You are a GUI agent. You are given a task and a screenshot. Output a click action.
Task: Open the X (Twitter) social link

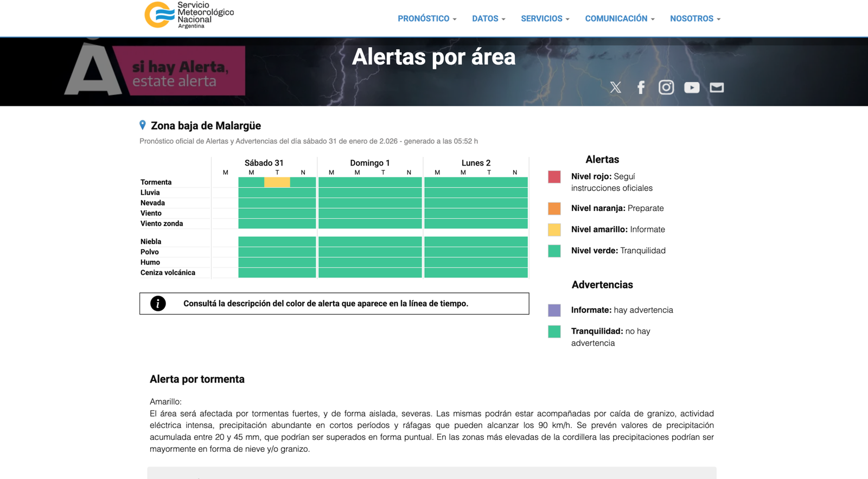pyautogui.click(x=615, y=87)
